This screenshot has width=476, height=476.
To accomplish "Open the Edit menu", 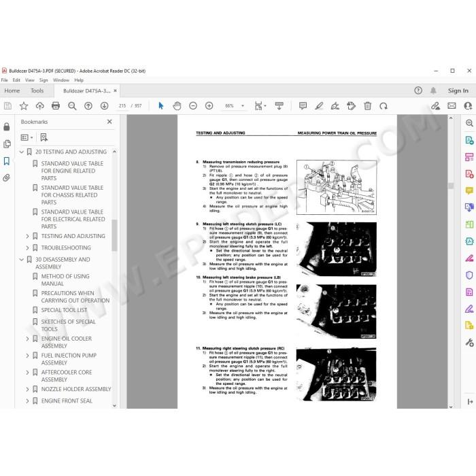I will (x=16, y=80).
